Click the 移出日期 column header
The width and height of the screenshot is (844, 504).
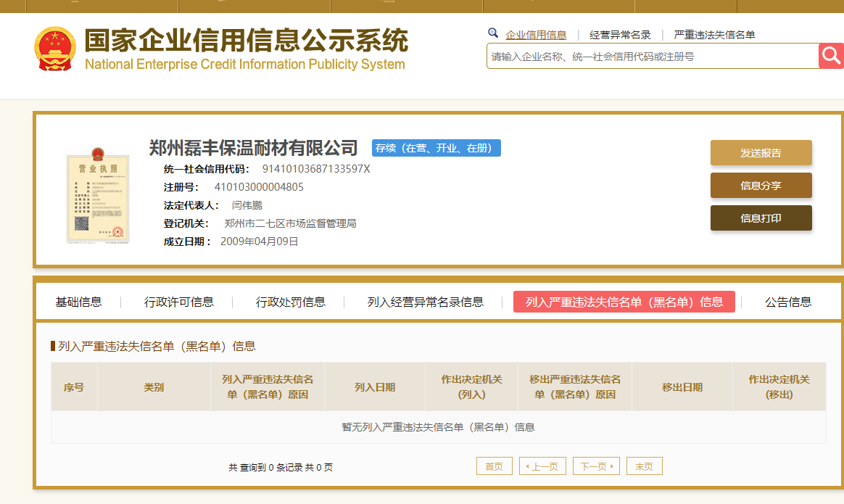[x=682, y=387]
